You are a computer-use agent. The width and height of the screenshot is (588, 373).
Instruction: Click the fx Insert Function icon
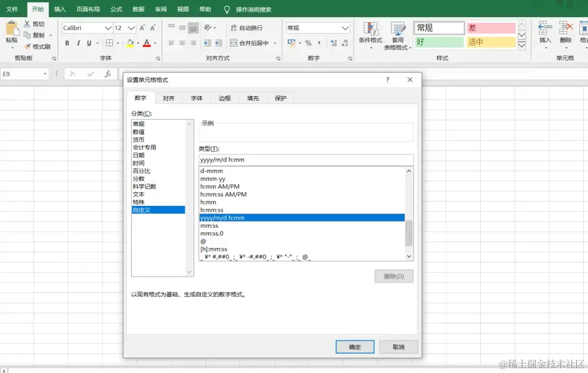[108, 74]
